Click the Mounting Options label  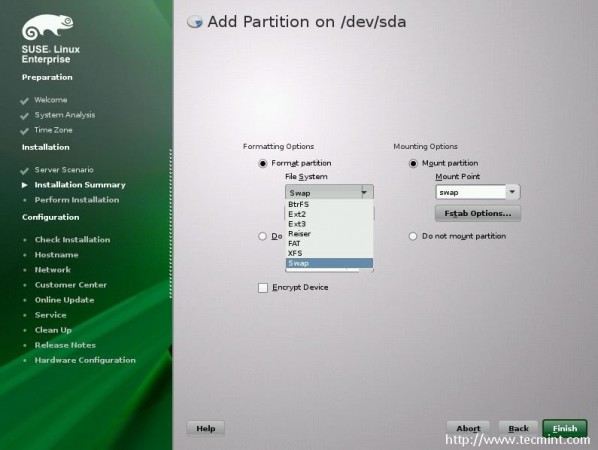pos(425,147)
